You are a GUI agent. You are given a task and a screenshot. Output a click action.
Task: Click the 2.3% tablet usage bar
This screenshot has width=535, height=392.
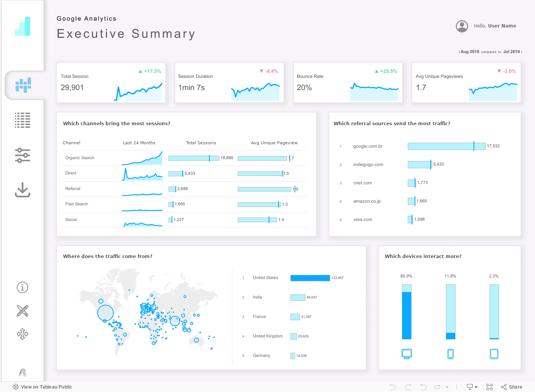tap(494, 312)
